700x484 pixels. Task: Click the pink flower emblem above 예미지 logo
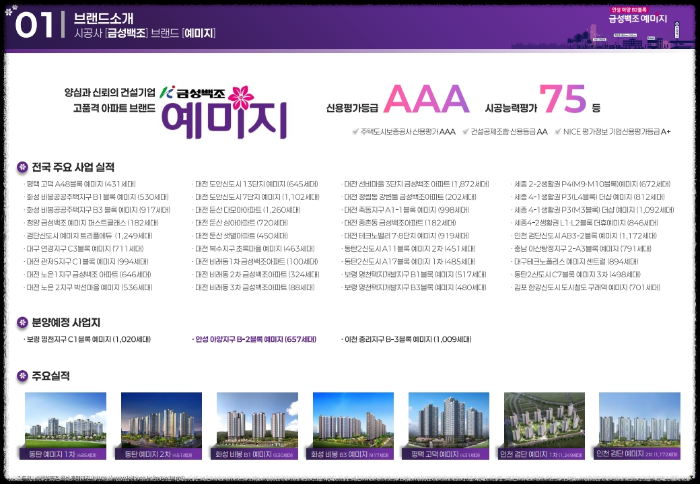point(241,98)
